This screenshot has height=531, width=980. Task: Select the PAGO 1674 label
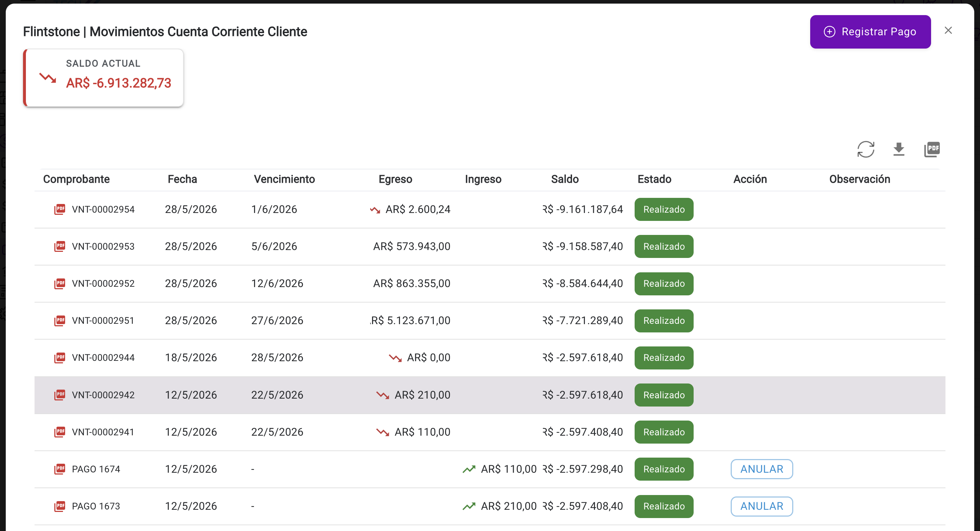tap(96, 469)
